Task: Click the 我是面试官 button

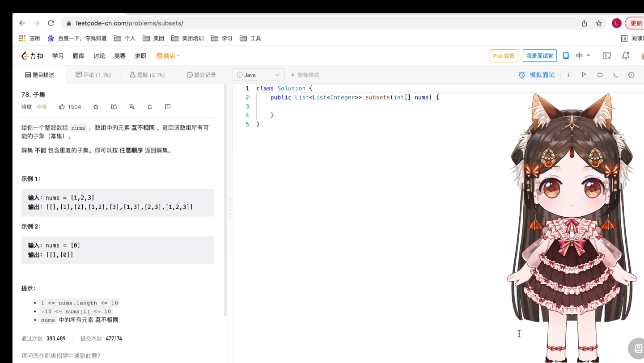Action: [x=540, y=56]
